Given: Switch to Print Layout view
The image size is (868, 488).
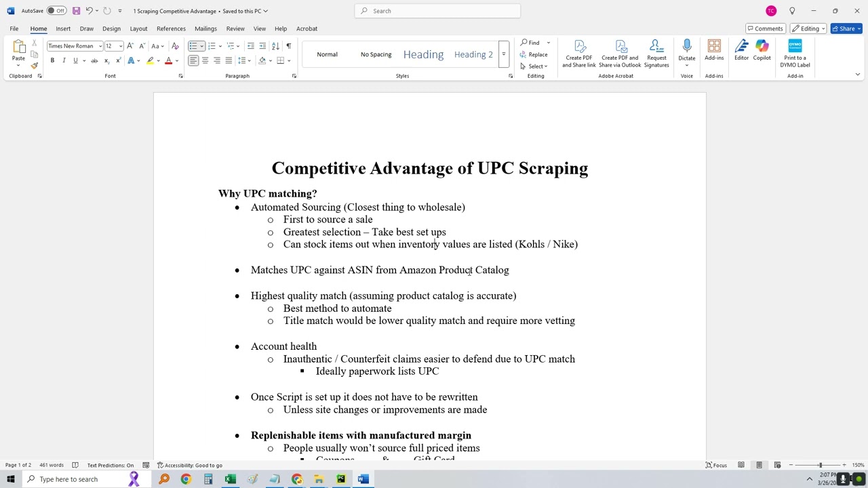Looking at the screenshot, I should pos(759,465).
